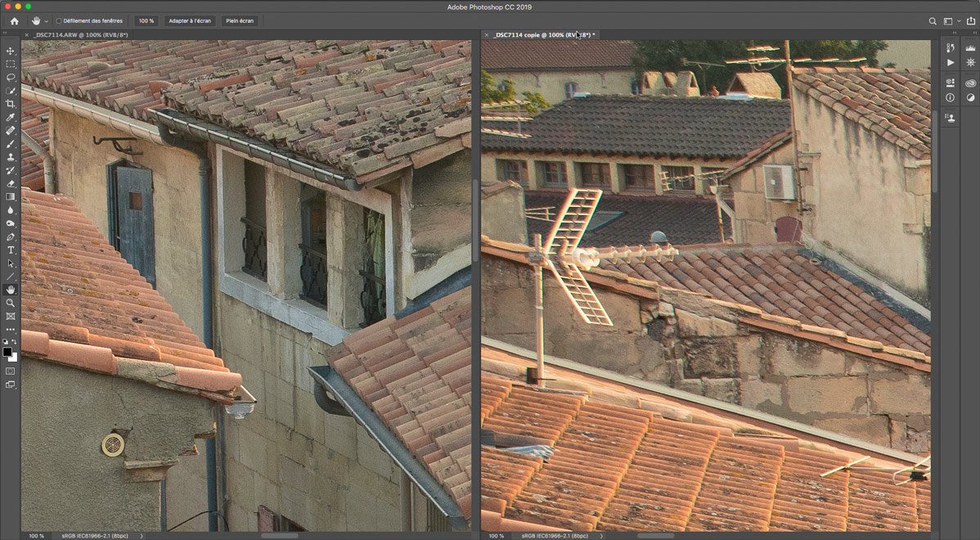Swap foreground and background colors
This screenshot has height=540, width=980.
tap(15, 342)
